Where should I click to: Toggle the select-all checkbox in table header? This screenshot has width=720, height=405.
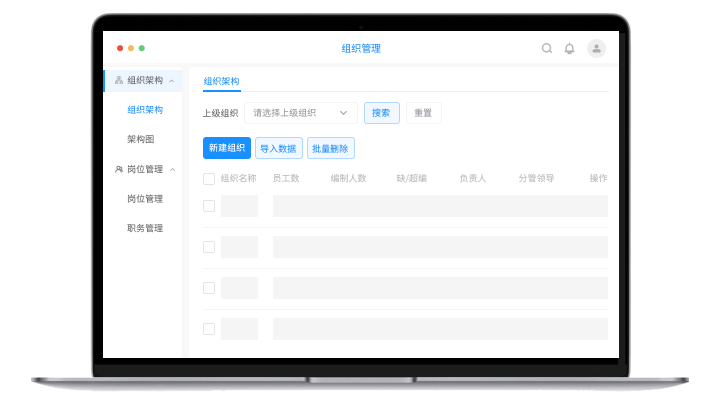[x=209, y=179]
